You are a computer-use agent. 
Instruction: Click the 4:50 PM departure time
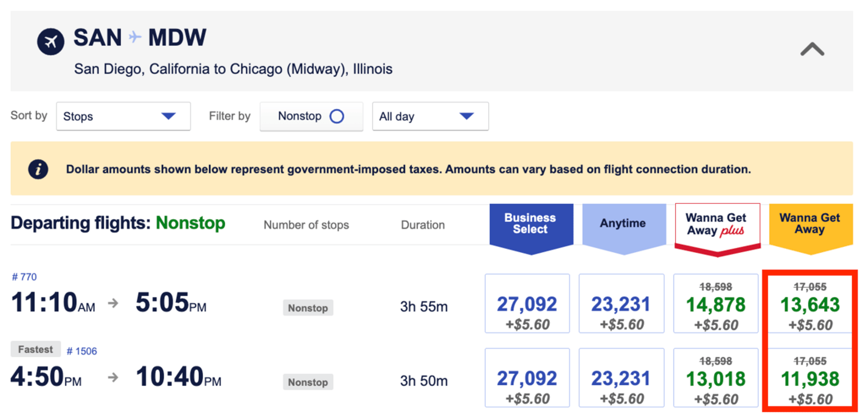46,377
